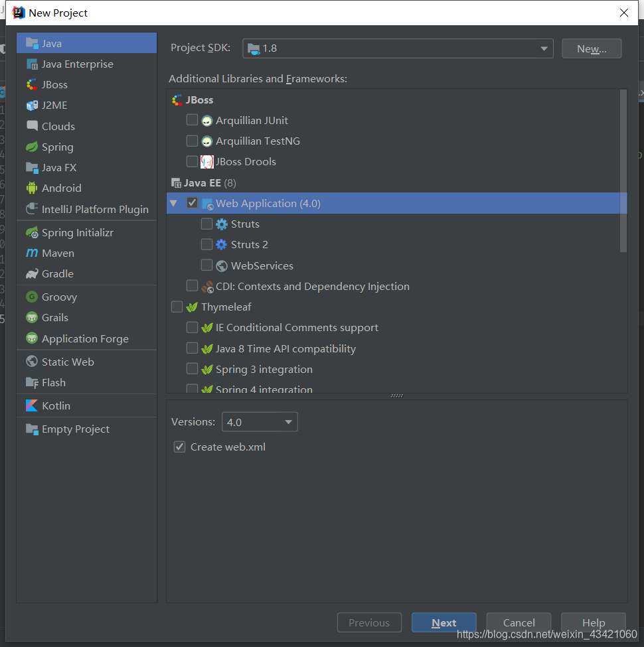Click the Spring leaf icon in sidebar

point(32,147)
